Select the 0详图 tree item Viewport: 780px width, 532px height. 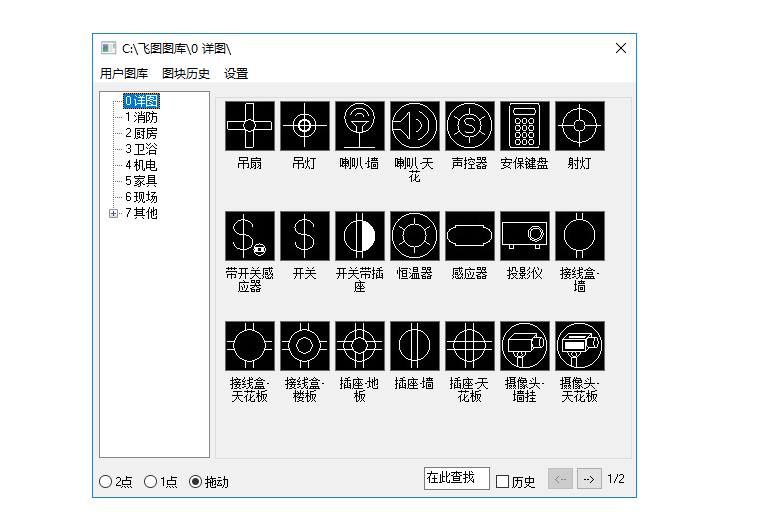pos(141,101)
